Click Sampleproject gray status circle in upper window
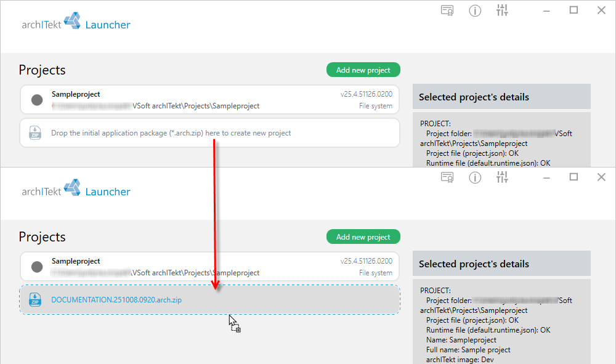The width and height of the screenshot is (616, 364). [37, 100]
